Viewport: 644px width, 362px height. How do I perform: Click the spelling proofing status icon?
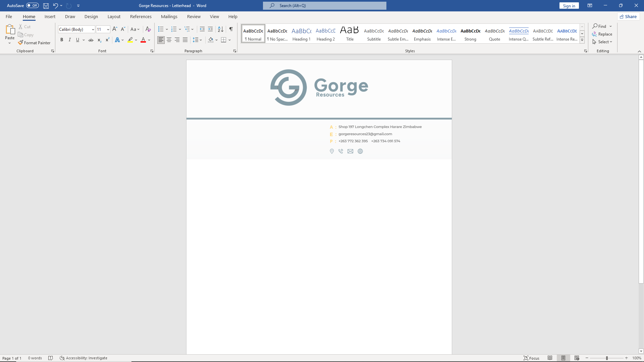tap(51, 358)
